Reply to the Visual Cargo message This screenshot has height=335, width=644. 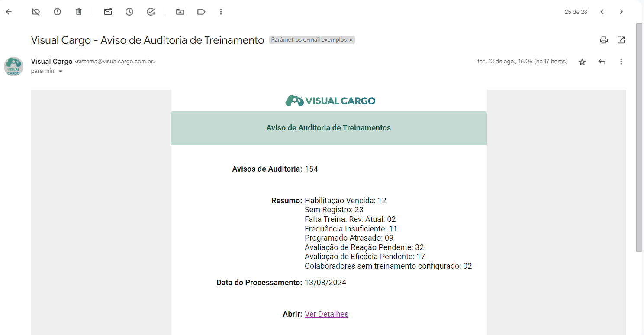pyautogui.click(x=602, y=62)
